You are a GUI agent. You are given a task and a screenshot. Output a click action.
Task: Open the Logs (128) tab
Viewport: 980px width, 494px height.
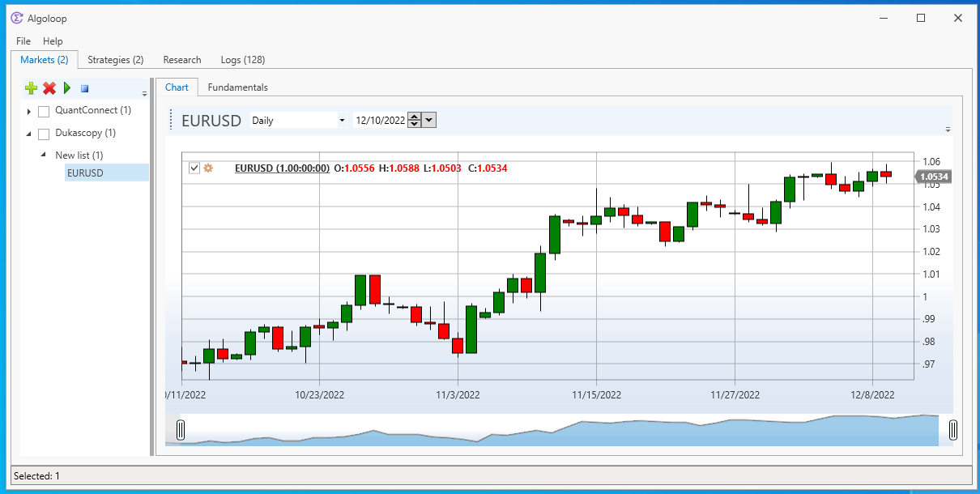[x=243, y=60]
